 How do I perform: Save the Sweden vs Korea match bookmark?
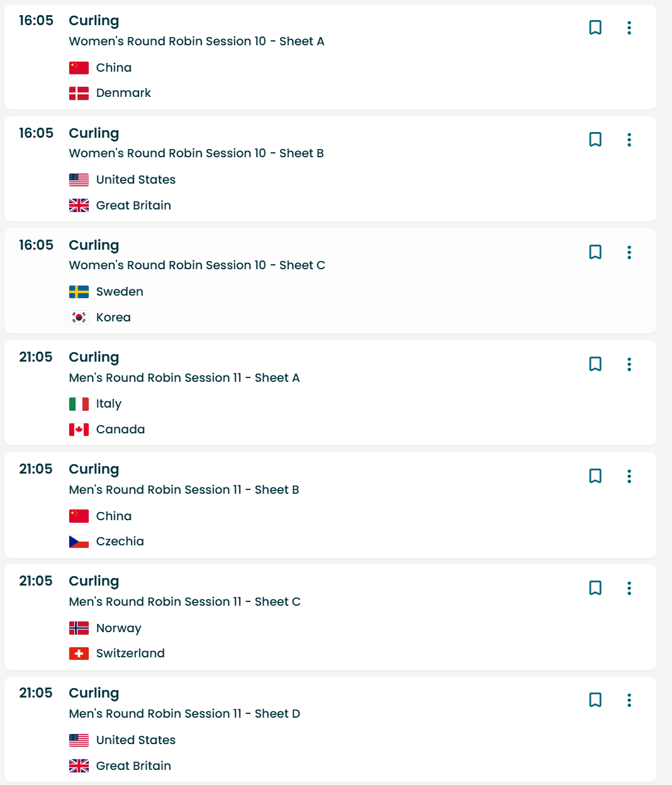(x=595, y=252)
